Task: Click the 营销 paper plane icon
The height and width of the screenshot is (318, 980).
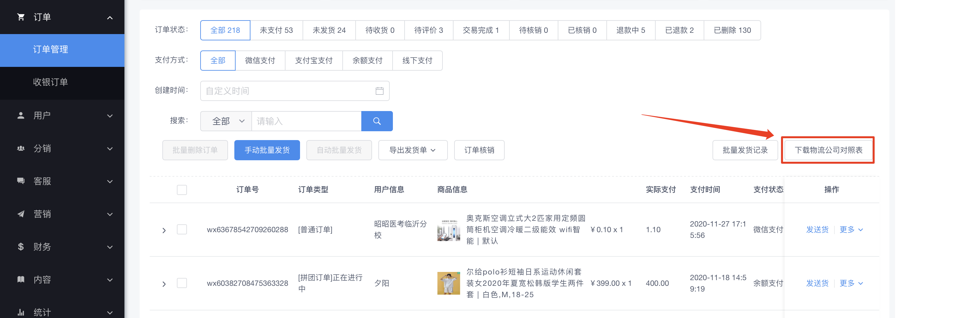Action: [x=21, y=214]
